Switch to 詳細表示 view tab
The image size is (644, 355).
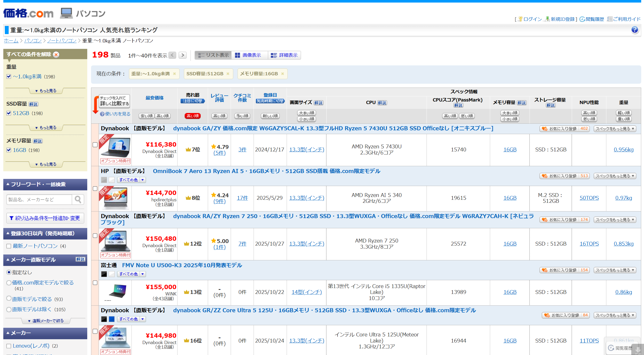284,55
